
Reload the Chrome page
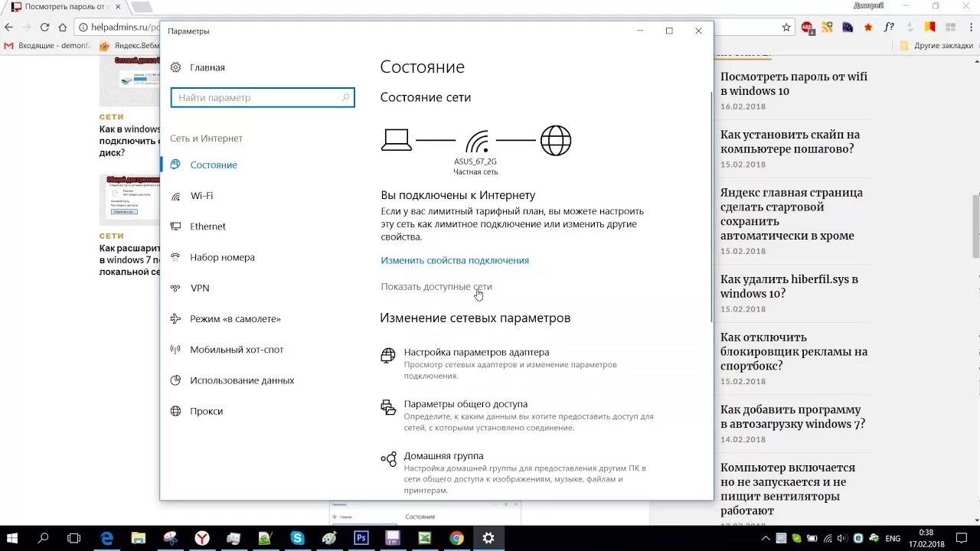pyautogui.click(x=44, y=27)
